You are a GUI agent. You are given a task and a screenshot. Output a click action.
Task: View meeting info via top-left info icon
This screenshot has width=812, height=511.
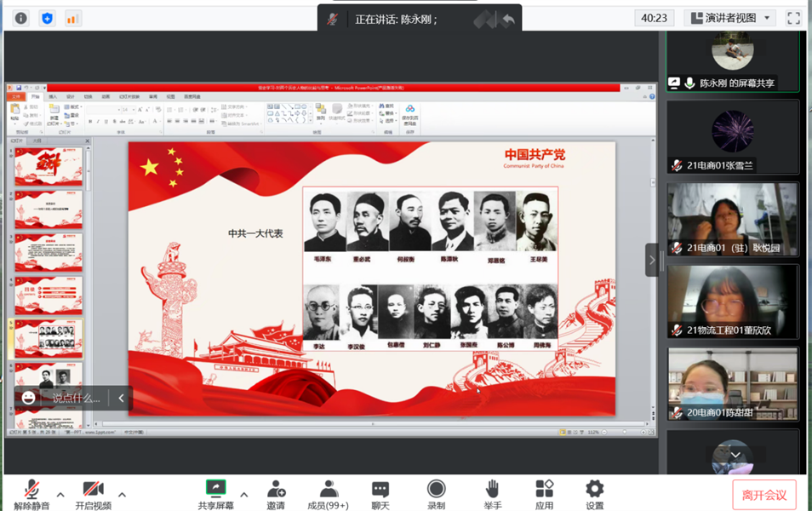[x=21, y=18]
